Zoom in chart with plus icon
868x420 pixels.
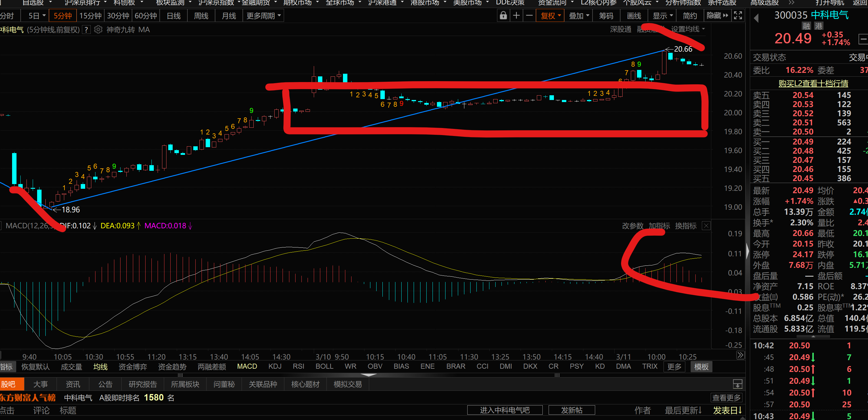516,16
